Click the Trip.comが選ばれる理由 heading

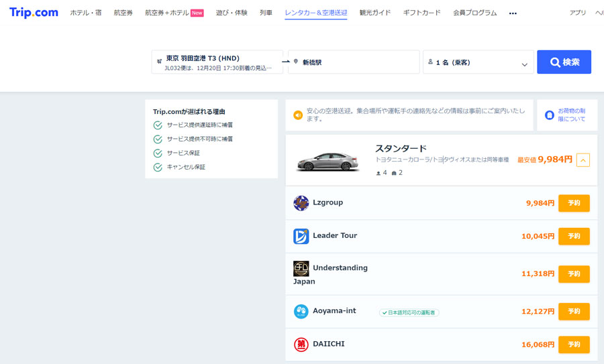[x=189, y=111]
